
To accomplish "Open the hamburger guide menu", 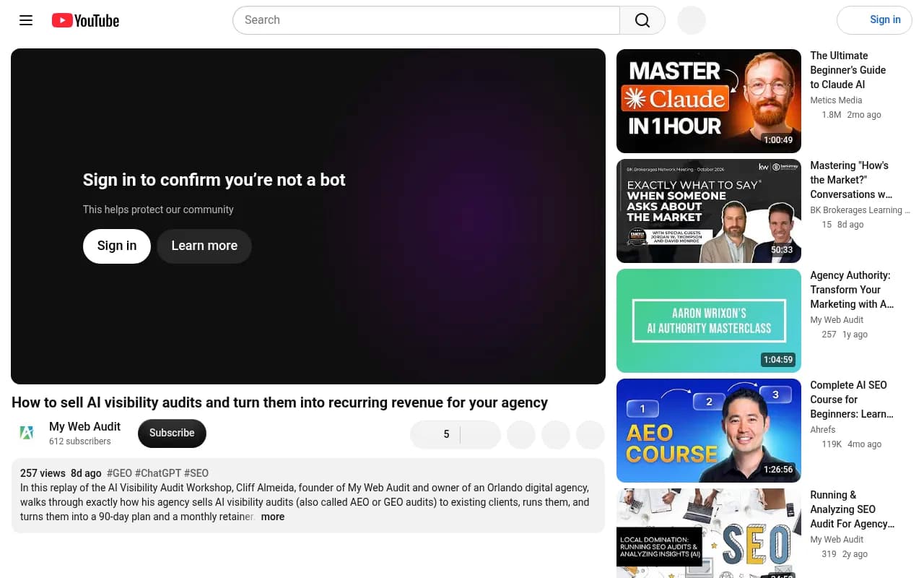I will pos(26,20).
